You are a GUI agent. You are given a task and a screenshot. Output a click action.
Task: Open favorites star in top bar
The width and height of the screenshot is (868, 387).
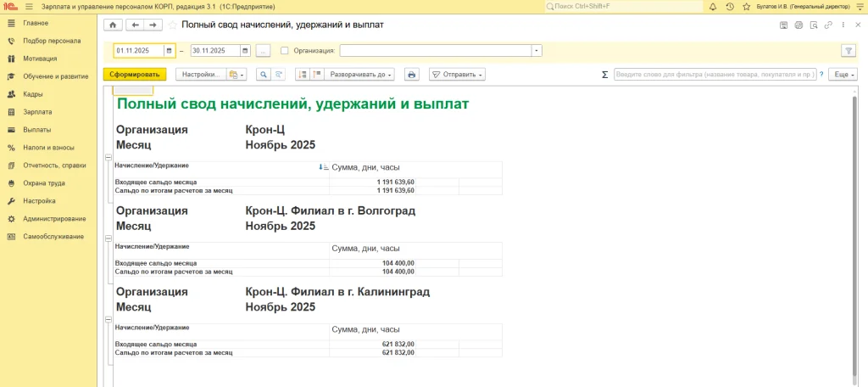point(746,7)
